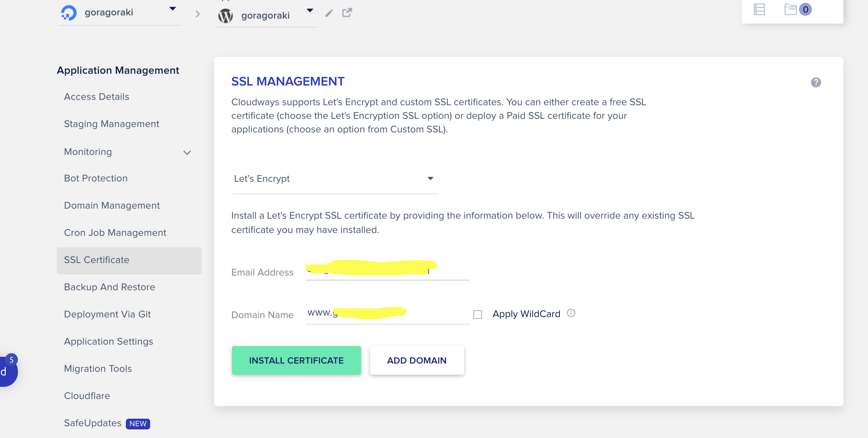Click the help question mark icon
The height and width of the screenshot is (438, 868).
815,83
